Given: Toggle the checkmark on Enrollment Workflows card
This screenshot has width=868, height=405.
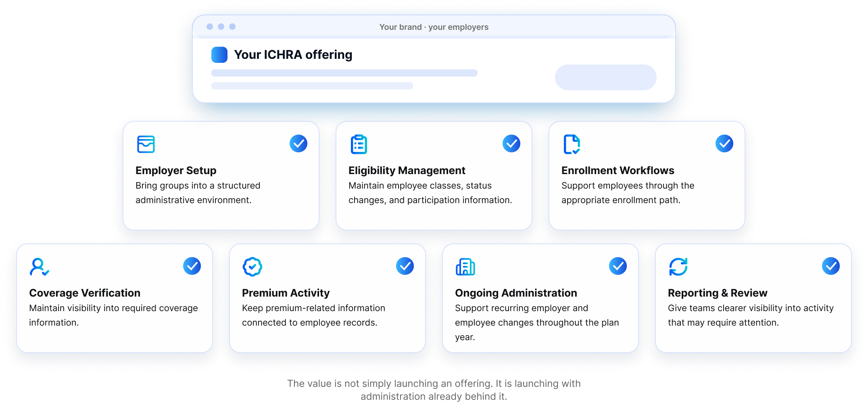Looking at the screenshot, I should (724, 143).
